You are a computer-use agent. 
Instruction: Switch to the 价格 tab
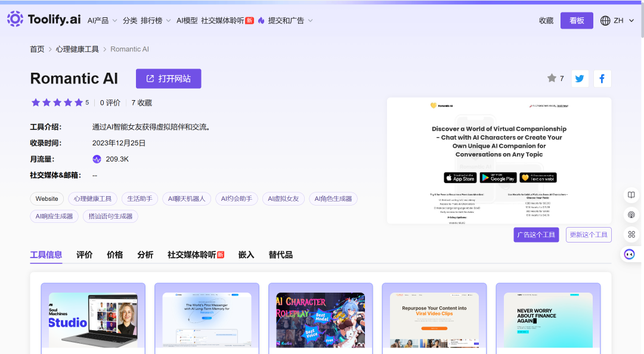click(114, 255)
